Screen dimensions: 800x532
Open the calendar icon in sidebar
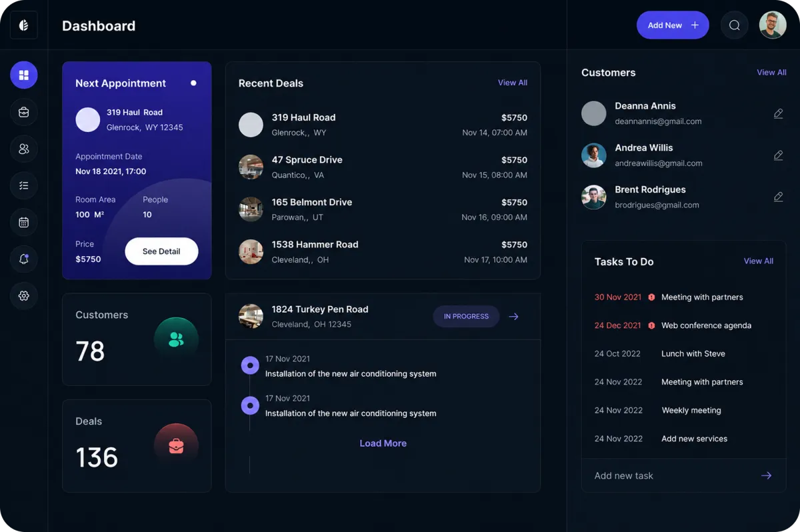(24, 222)
